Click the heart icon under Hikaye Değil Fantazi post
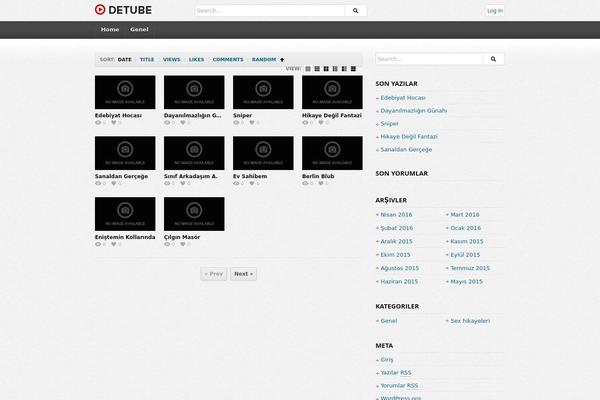Image resolution: width=600 pixels, height=400 pixels. coord(321,122)
